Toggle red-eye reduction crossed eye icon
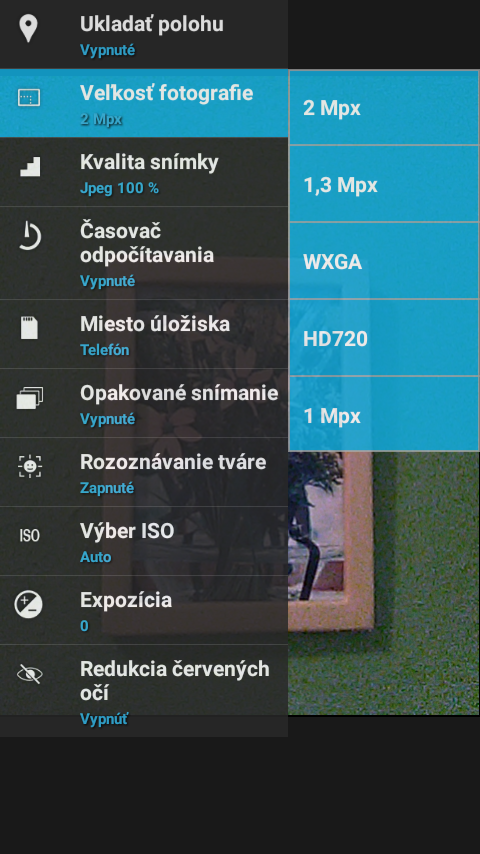Viewport: 480px width, 854px height. (29, 674)
